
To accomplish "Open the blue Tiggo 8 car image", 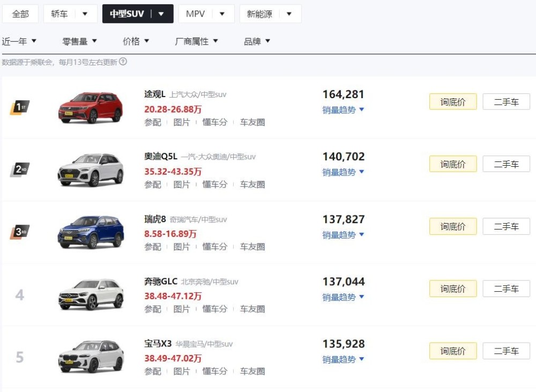I will (91, 232).
